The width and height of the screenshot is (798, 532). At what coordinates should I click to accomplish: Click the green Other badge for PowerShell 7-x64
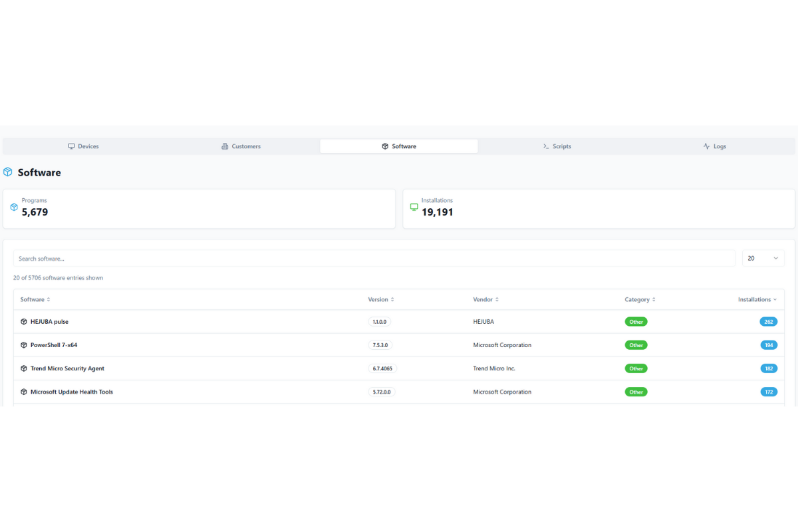pos(636,345)
